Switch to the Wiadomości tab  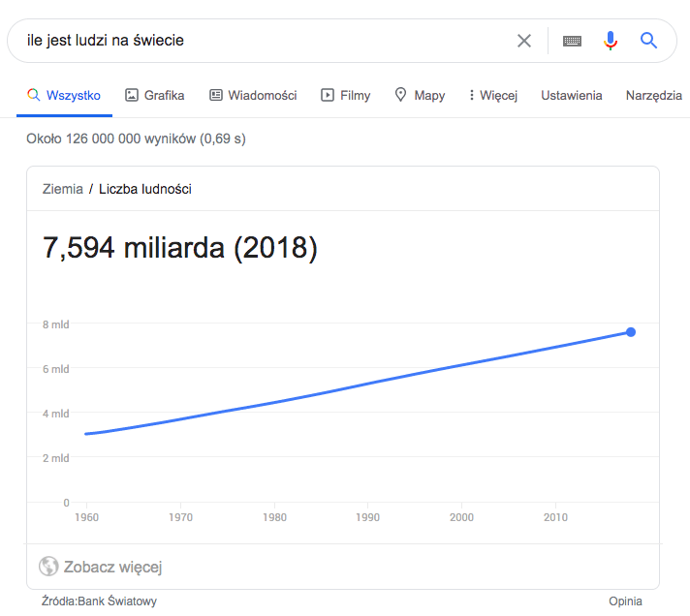pos(263,95)
